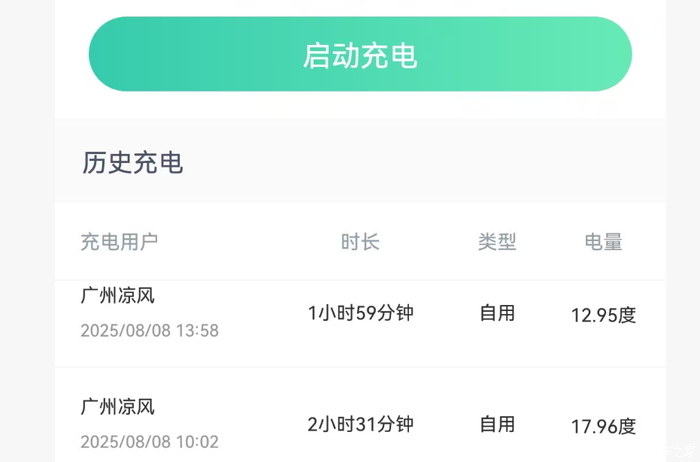Screen dimensions: 700x462
Task: Open user 广州凉风 in the 10:02 record
Action: pos(118,407)
